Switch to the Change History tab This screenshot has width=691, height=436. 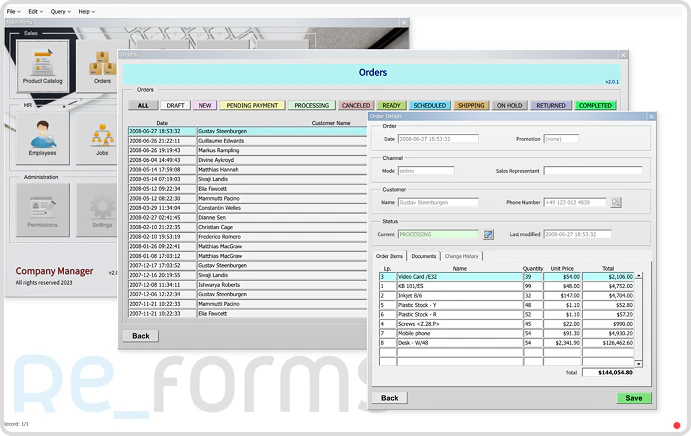[461, 256]
